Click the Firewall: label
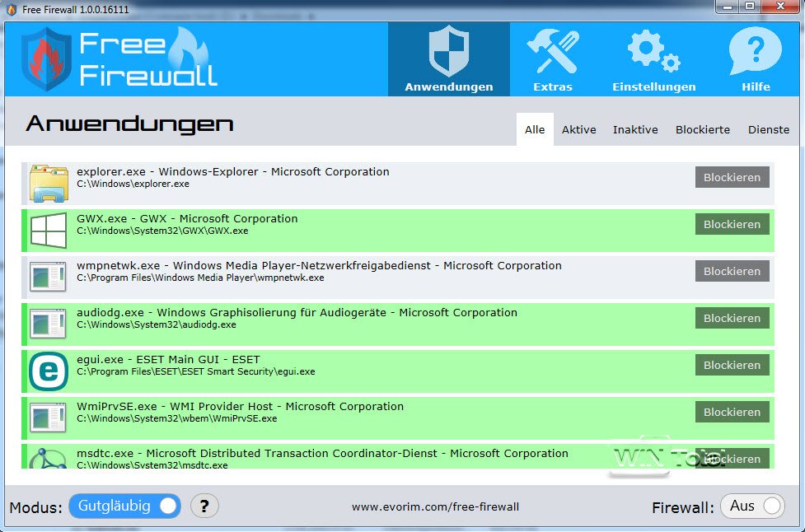The image size is (805, 532). (x=683, y=507)
